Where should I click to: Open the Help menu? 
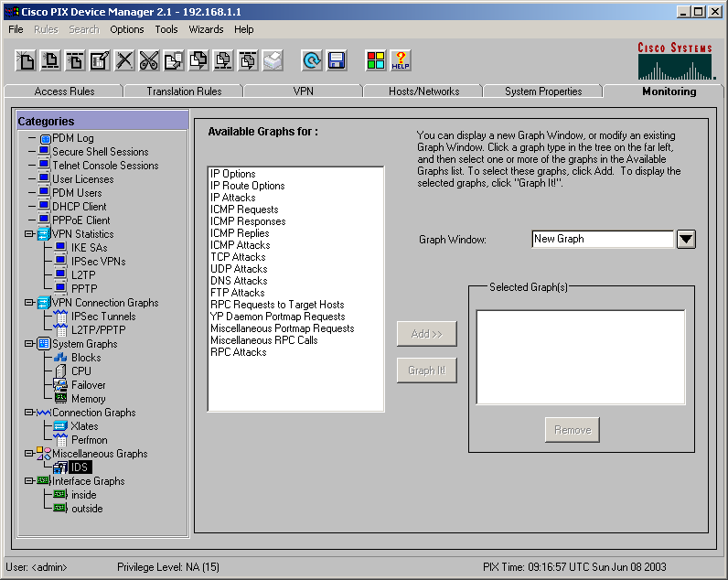tap(244, 29)
